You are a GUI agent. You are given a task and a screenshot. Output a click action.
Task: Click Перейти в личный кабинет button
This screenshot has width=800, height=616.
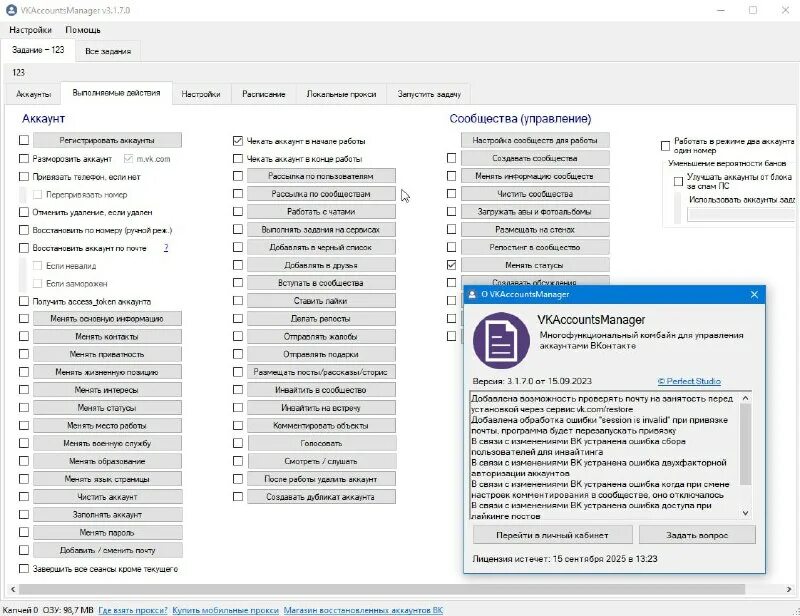[552, 535]
